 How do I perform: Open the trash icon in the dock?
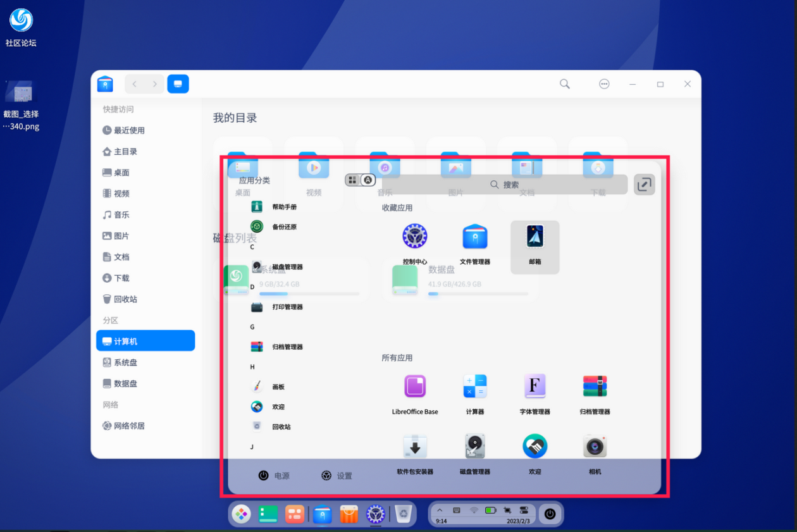click(403, 514)
